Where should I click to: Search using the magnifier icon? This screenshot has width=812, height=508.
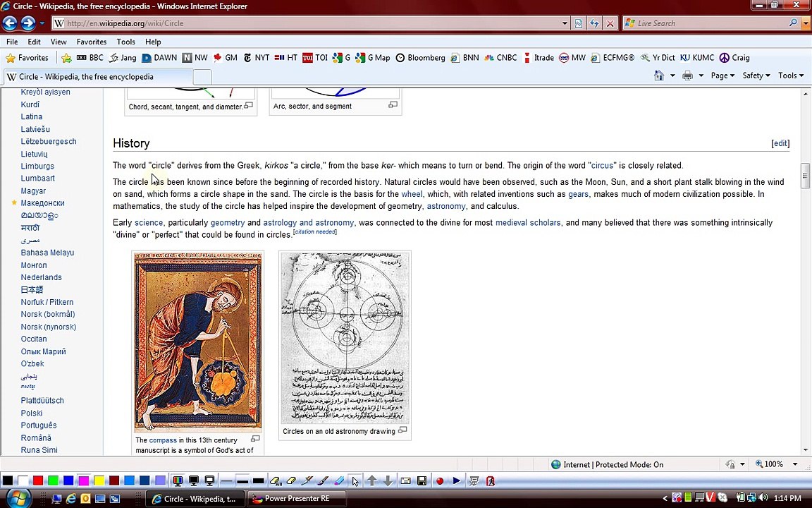793,23
